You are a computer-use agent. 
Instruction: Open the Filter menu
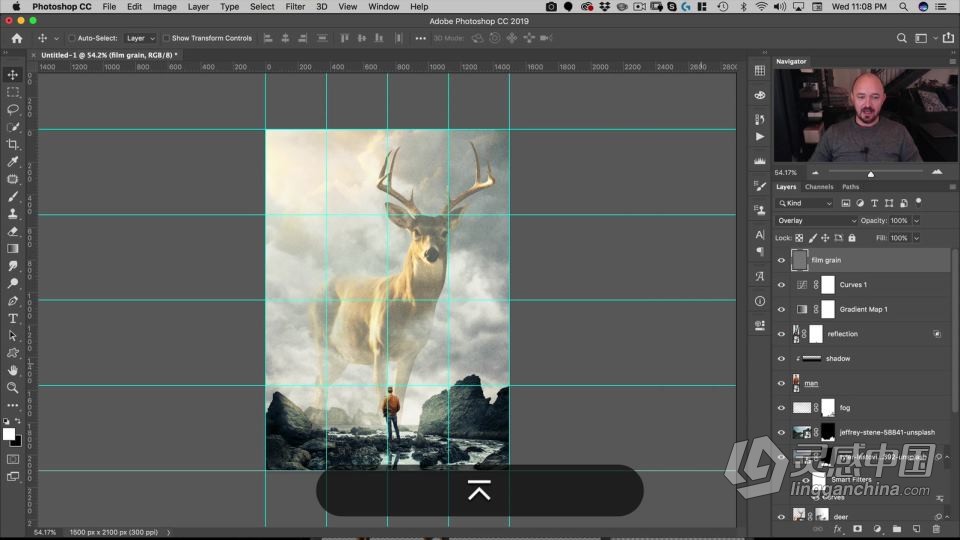295,7
